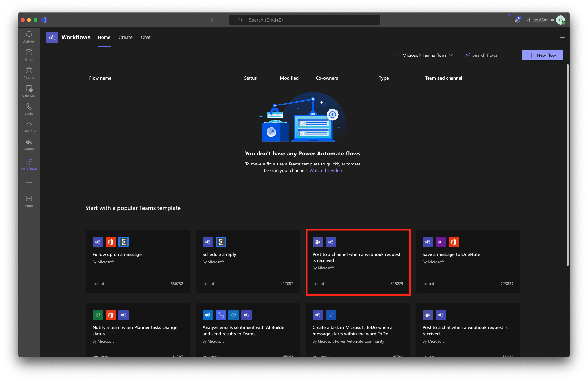The height and width of the screenshot is (381, 588).
Task: Open Post to a chat webhook template
Action: (468, 330)
